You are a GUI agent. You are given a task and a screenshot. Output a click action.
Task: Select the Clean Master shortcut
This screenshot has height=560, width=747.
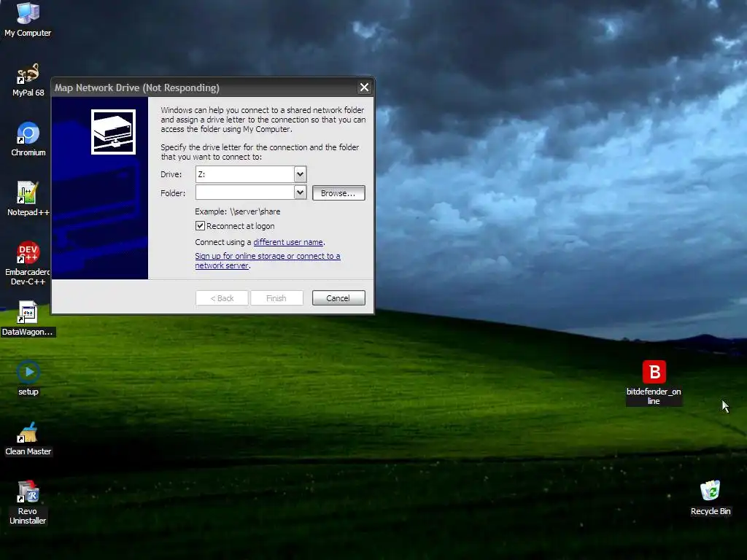28,438
